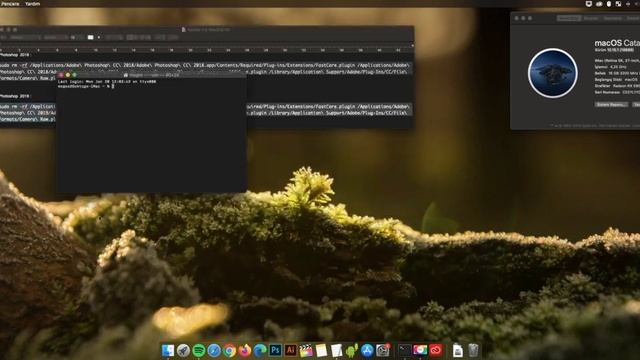Screen dimensions: 640x360
Task: Open the TextEdit list style dropdown
Action: 173,37
